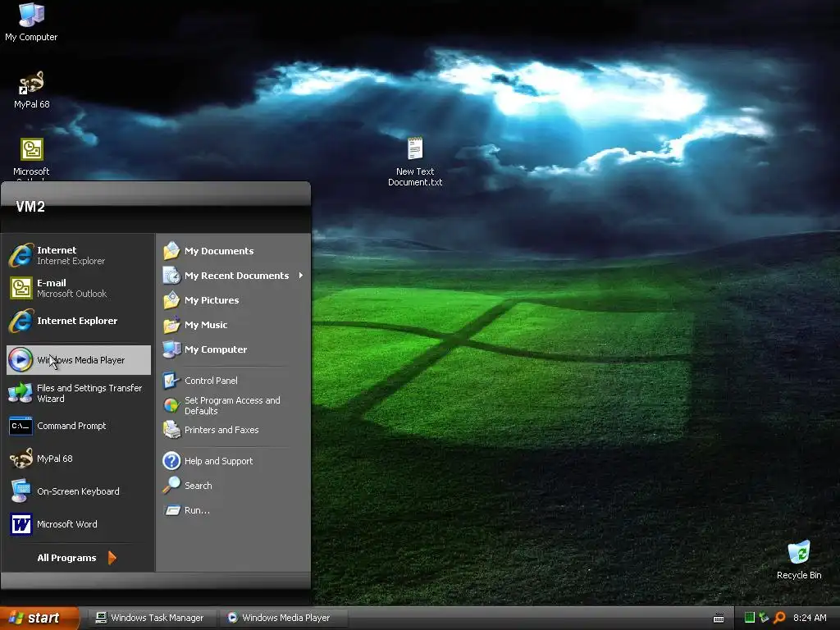840x630 pixels.
Task: Launch the unpinned Internet Explorer entry in Start menu
Action: tap(78, 321)
